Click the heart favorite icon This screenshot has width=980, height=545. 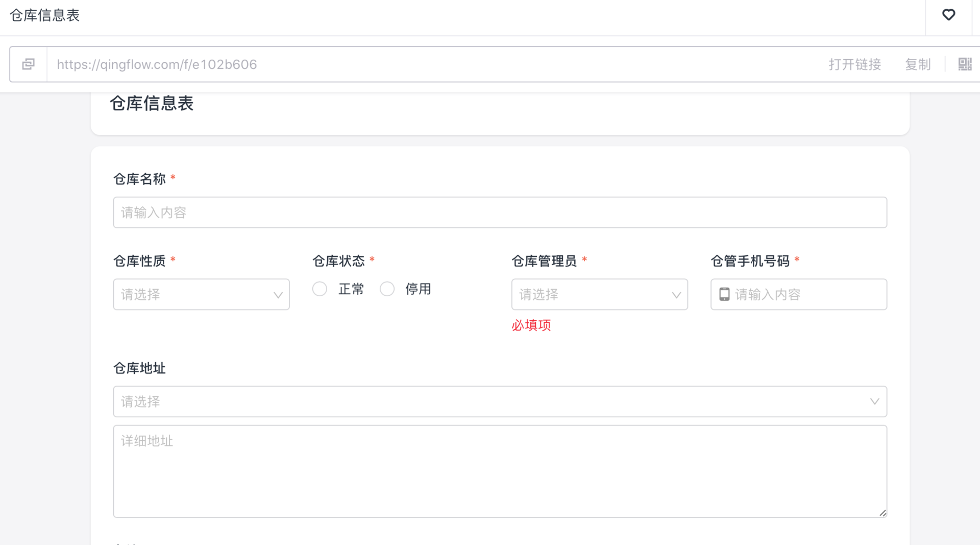click(948, 15)
